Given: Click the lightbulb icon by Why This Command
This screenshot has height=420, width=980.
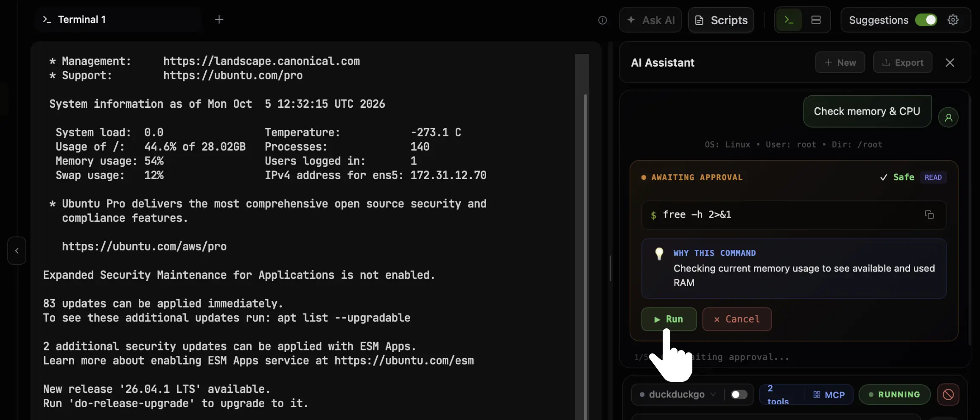Looking at the screenshot, I should coord(659,254).
